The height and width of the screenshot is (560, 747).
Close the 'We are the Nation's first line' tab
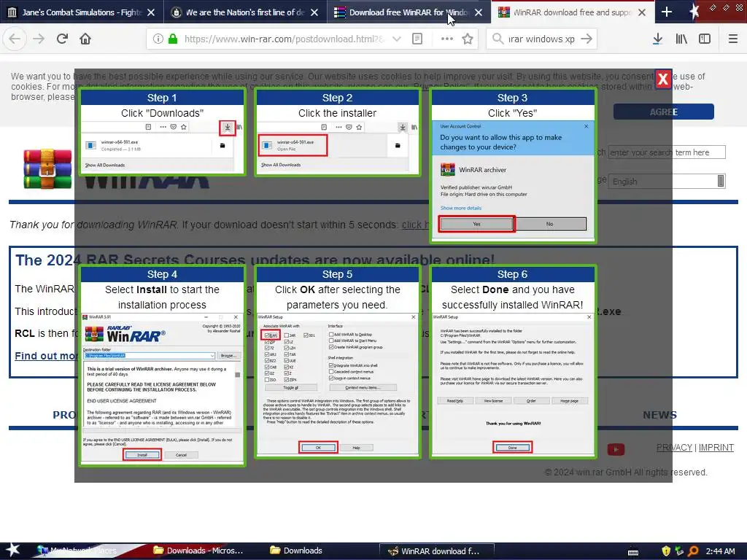tap(314, 12)
